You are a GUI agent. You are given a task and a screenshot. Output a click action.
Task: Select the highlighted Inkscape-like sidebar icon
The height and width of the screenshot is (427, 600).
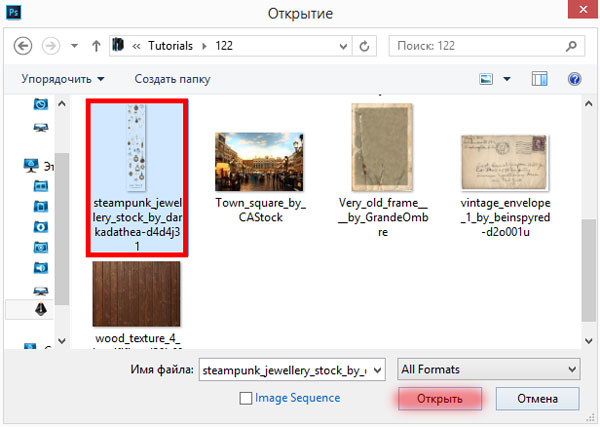(x=41, y=309)
